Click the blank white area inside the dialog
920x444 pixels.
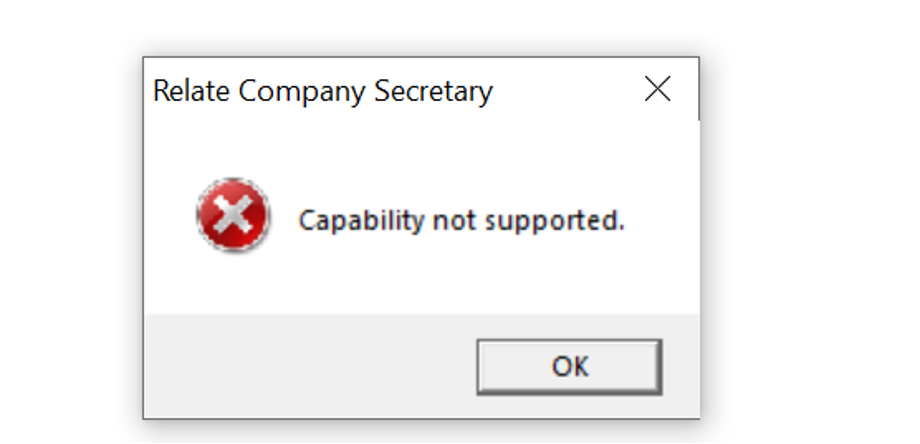(450, 282)
